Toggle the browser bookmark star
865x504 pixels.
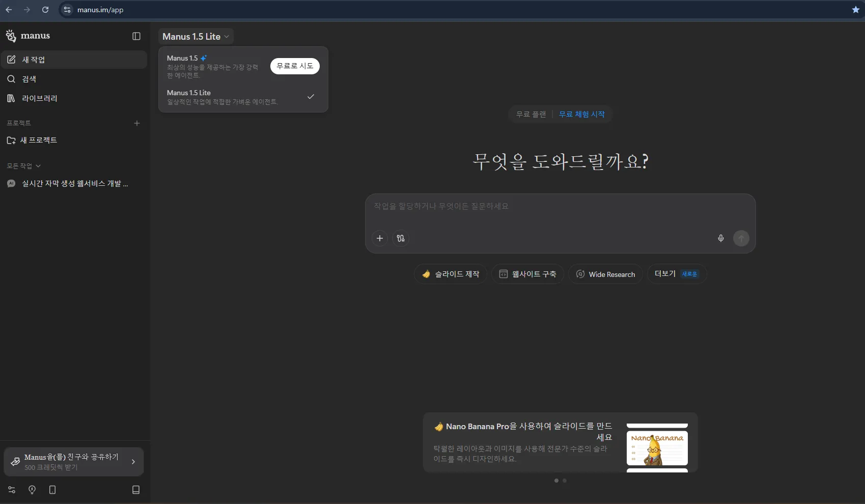click(x=856, y=10)
